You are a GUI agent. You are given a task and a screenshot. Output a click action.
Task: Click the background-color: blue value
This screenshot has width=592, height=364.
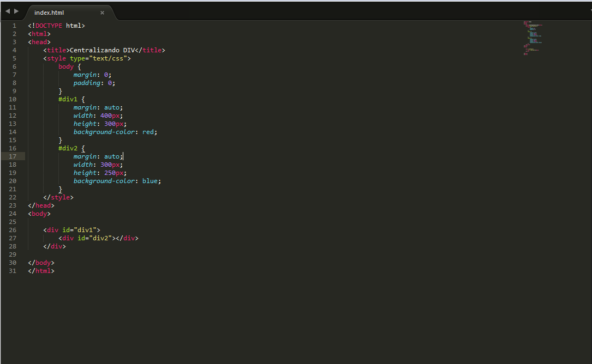(x=150, y=181)
